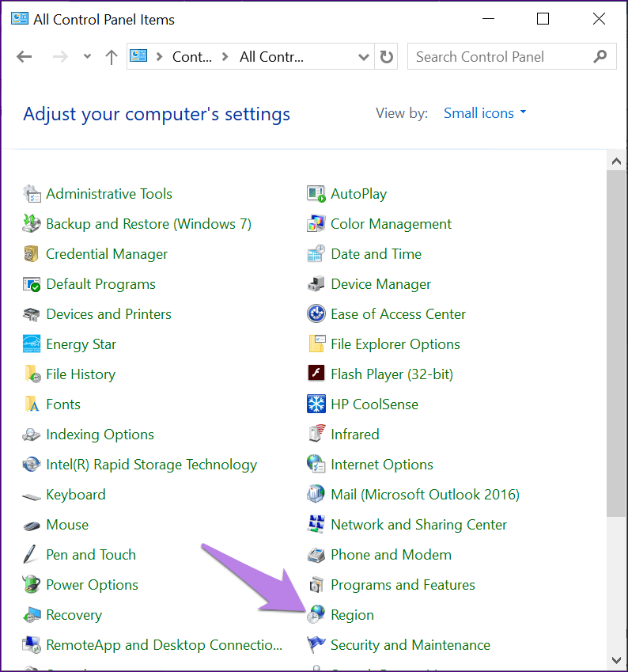Open the Ease of Access Center icon

pyautogui.click(x=316, y=313)
